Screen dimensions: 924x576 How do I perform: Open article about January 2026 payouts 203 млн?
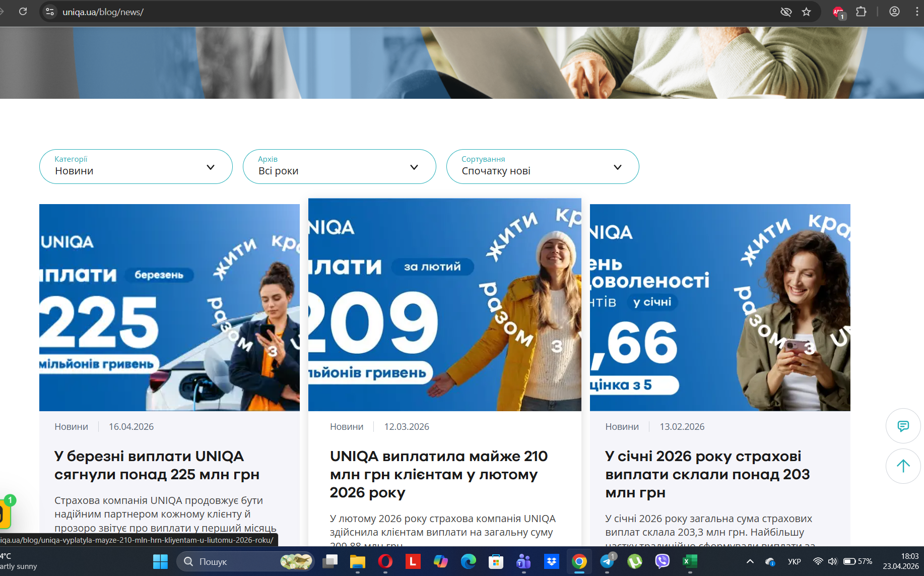click(708, 474)
